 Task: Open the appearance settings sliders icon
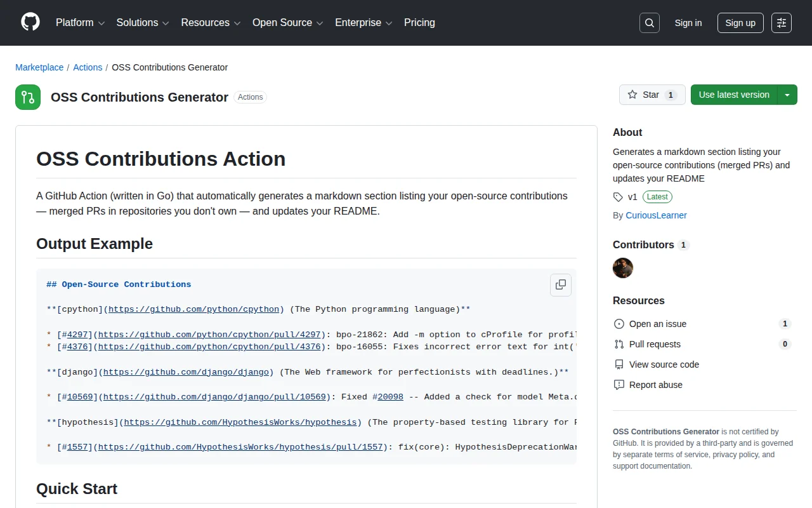[x=782, y=23]
